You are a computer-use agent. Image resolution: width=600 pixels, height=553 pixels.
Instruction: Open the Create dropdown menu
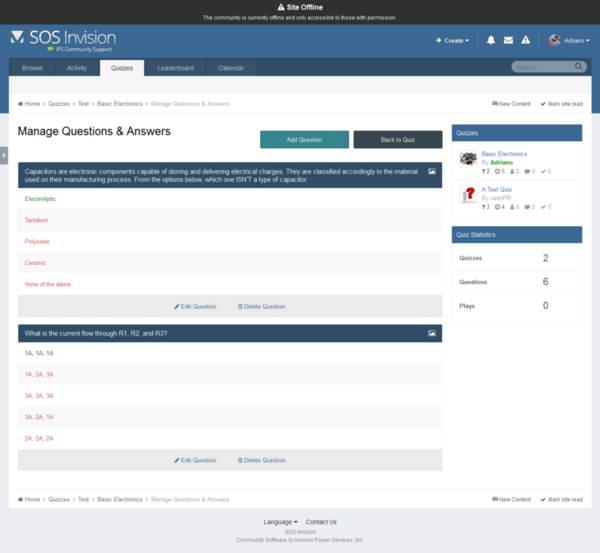[x=453, y=40]
